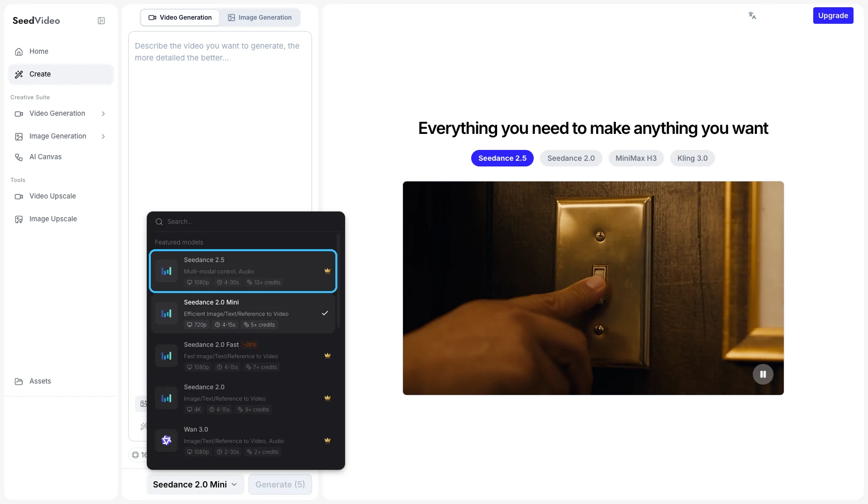Open AI Canvas from sidebar
Image resolution: width=868 pixels, height=504 pixels.
[x=61, y=157]
